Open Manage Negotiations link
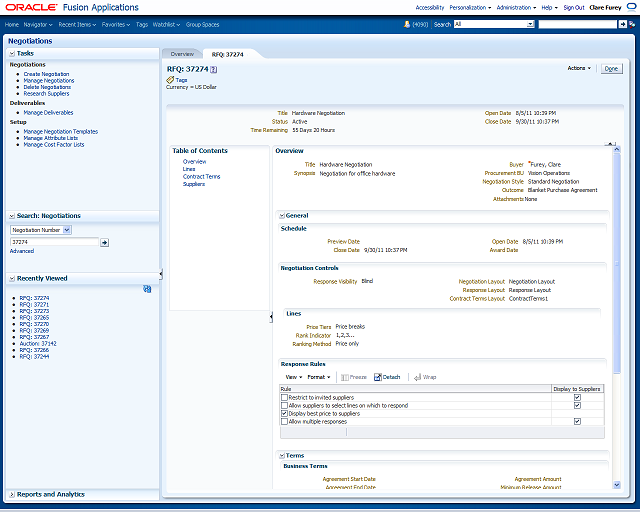The width and height of the screenshot is (640, 512). coord(49,81)
